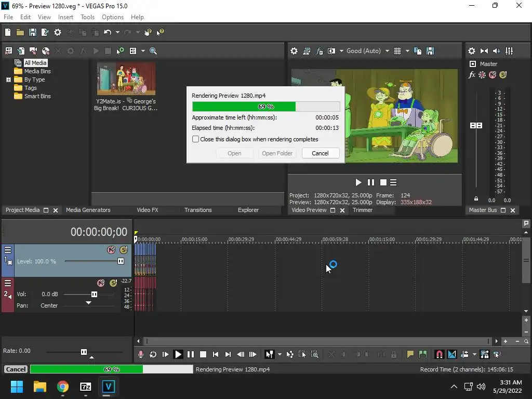Toggle Split Screen View icon in preview
This screenshot has height=399, width=532.
[x=331, y=51]
